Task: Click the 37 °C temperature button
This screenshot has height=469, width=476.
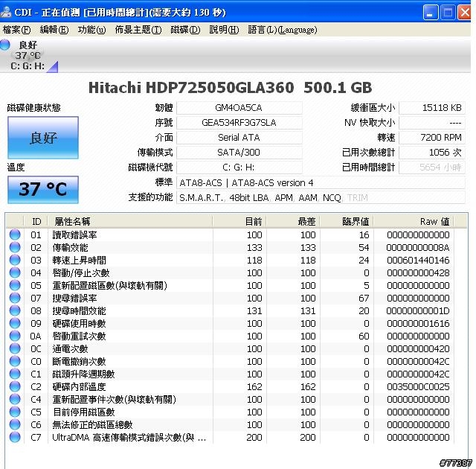Action: pyautogui.click(x=43, y=190)
